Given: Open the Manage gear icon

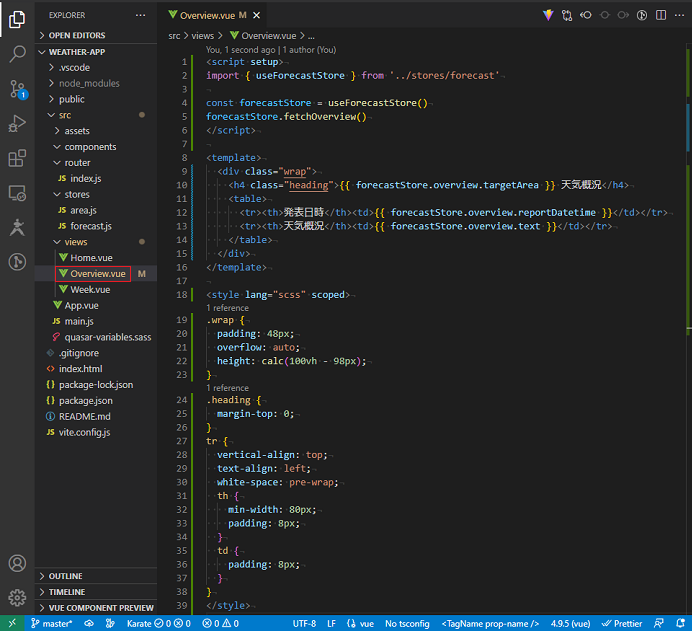Looking at the screenshot, I should [17, 598].
